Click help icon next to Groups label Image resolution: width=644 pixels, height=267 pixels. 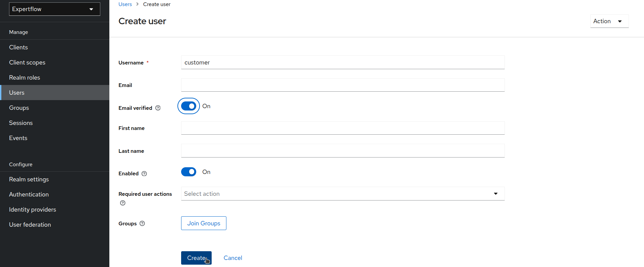pyautogui.click(x=142, y=224)
